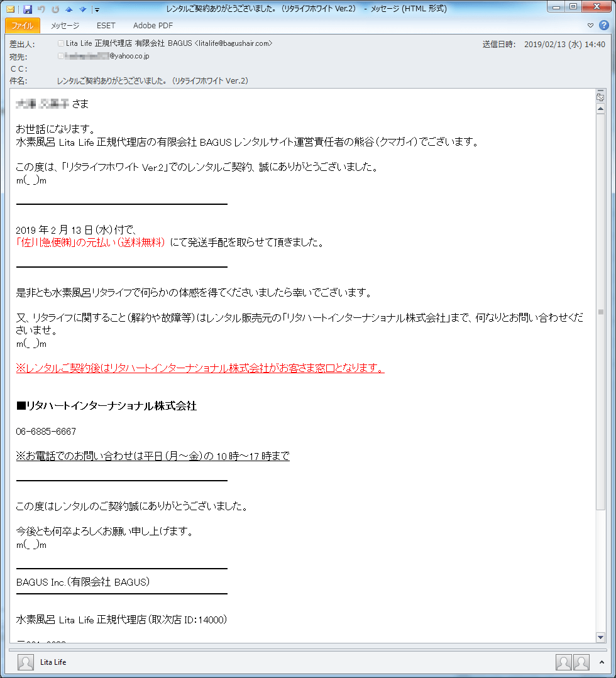This screenshot has width=616, height=678.
Task: Click the Lita Life contact photo in people pane
Action: (26, 662)
